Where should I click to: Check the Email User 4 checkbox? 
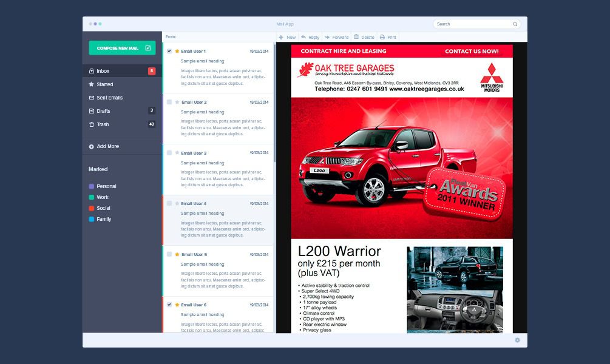point(169,203)
